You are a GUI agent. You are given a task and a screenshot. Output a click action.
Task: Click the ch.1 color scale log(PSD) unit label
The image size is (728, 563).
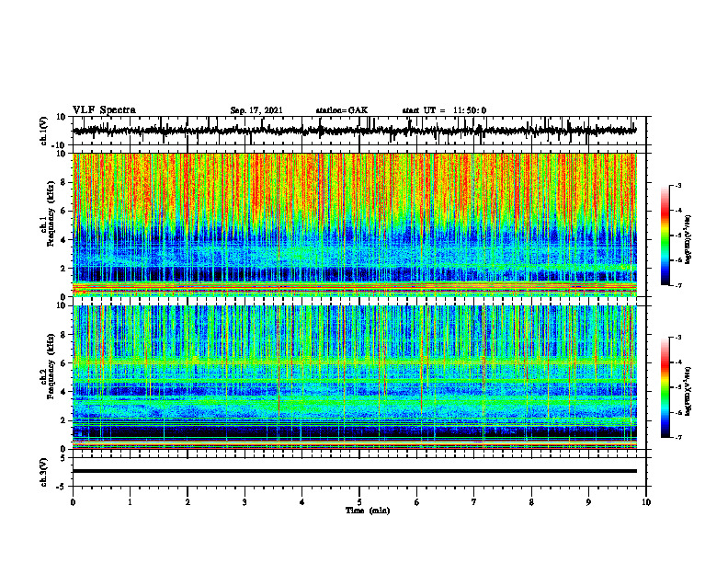pos(688,239)
